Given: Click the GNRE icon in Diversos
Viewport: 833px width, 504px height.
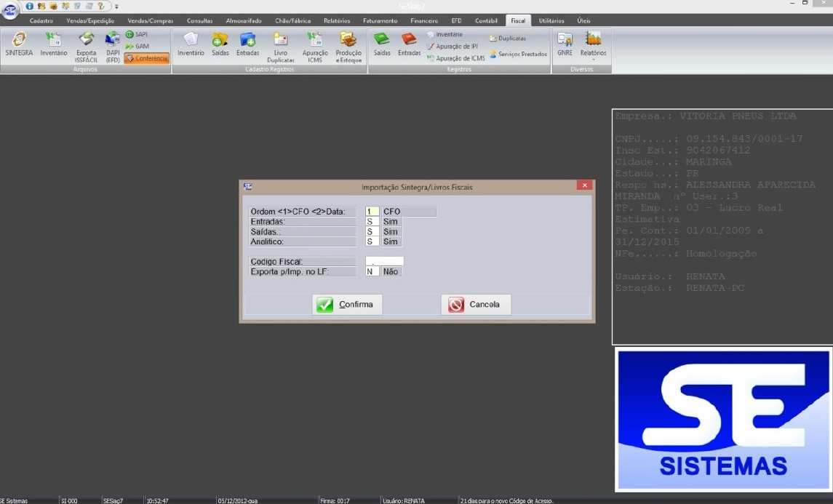Looking at the screenshot, I should coord(565,45).
